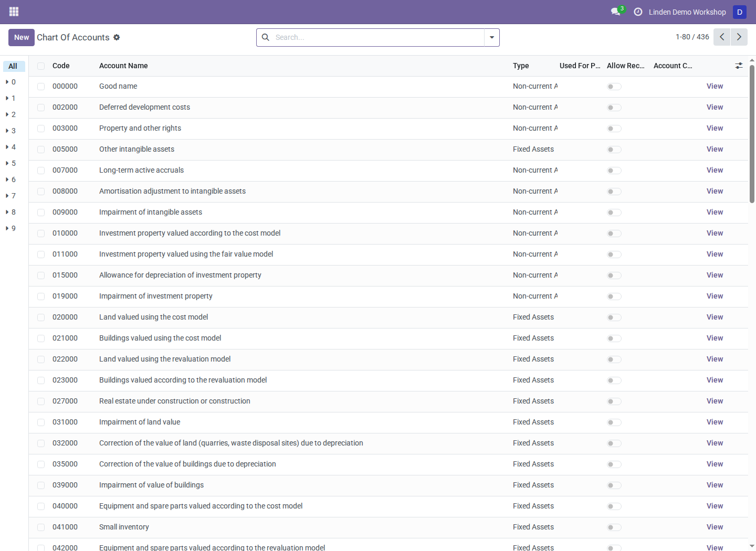The image size is (756, 551).
Task: Open the optional columns adjust icon
Action: [x=739, y=66]
